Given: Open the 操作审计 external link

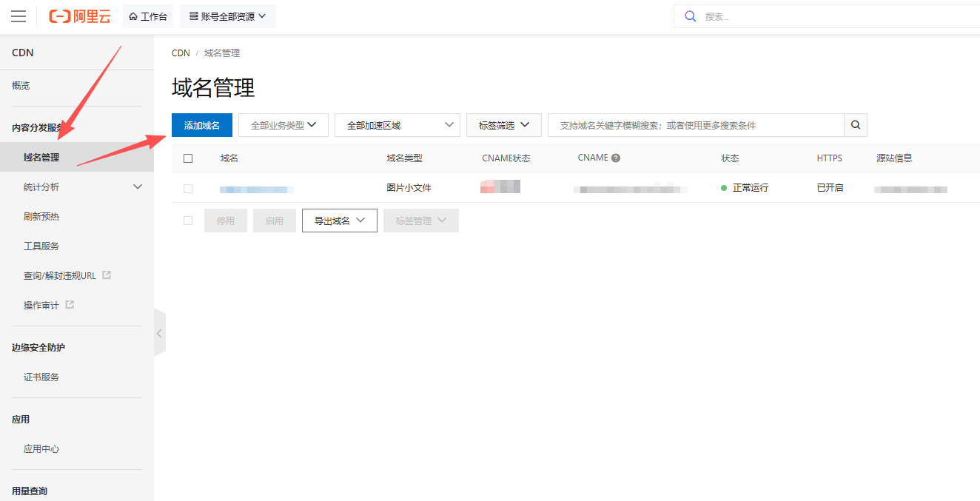Looking at the screenshot, I should click(49, 305).
